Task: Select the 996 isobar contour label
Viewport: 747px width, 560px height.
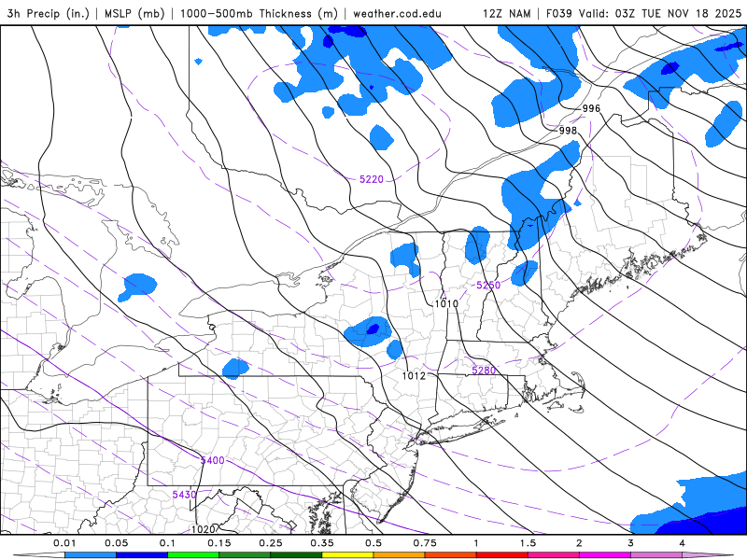Action: pos(591,108)
